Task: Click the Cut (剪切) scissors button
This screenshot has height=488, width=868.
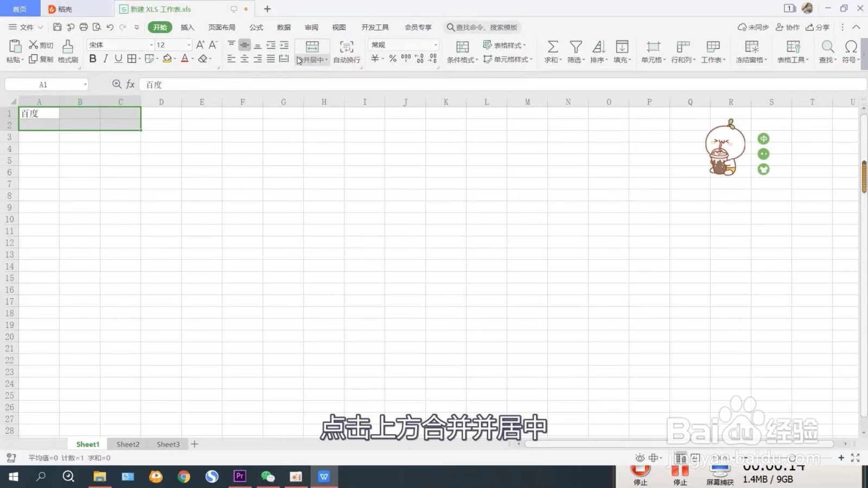Action: [41, 45]
